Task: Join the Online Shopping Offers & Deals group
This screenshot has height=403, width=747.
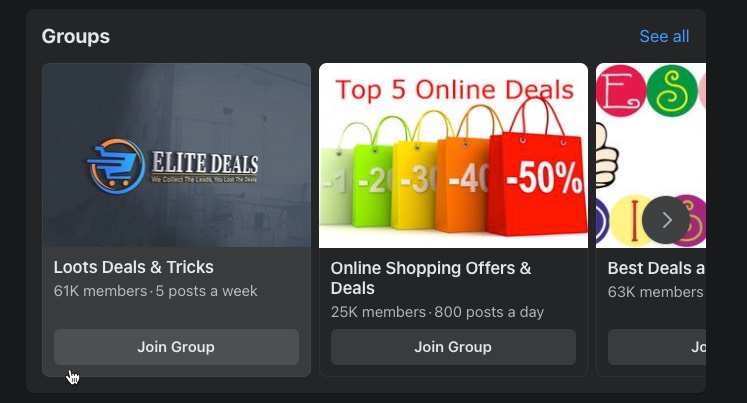Action: click(453, 347)
